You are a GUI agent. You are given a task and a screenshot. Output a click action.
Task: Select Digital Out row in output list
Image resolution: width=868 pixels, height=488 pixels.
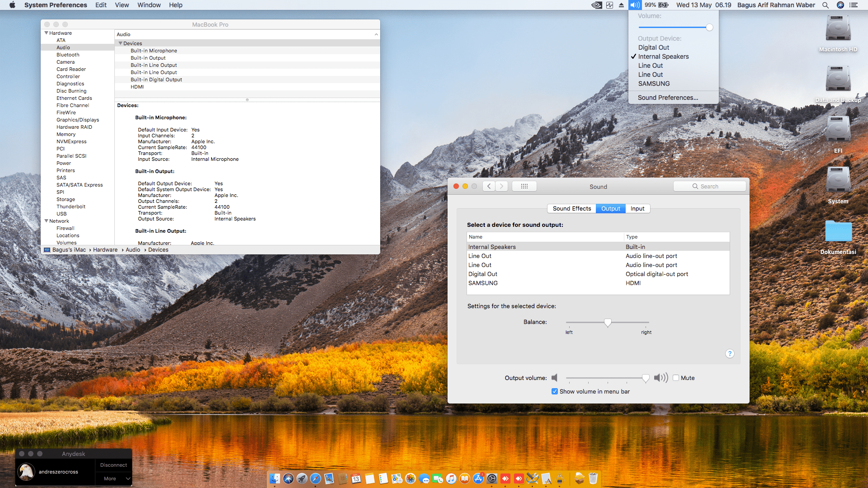click(x=598, y=274)
